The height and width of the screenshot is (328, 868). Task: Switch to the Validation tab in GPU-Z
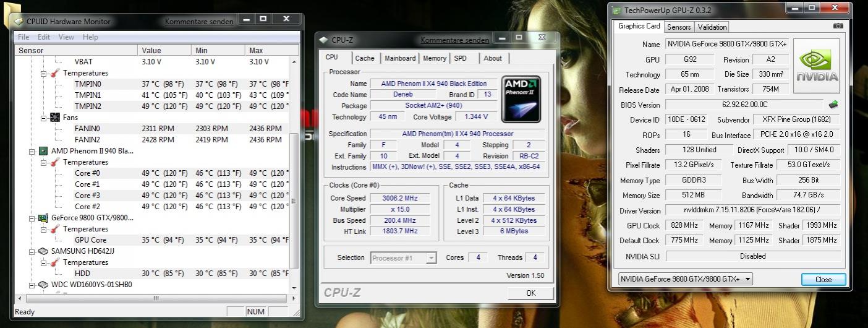tap(712, 27)
